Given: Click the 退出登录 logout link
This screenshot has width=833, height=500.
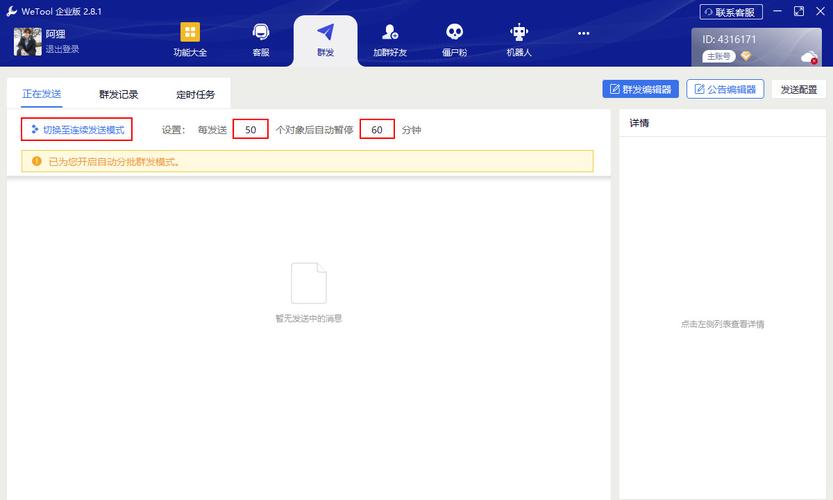Looking at the screenshot, I should (x=62, y=49).
